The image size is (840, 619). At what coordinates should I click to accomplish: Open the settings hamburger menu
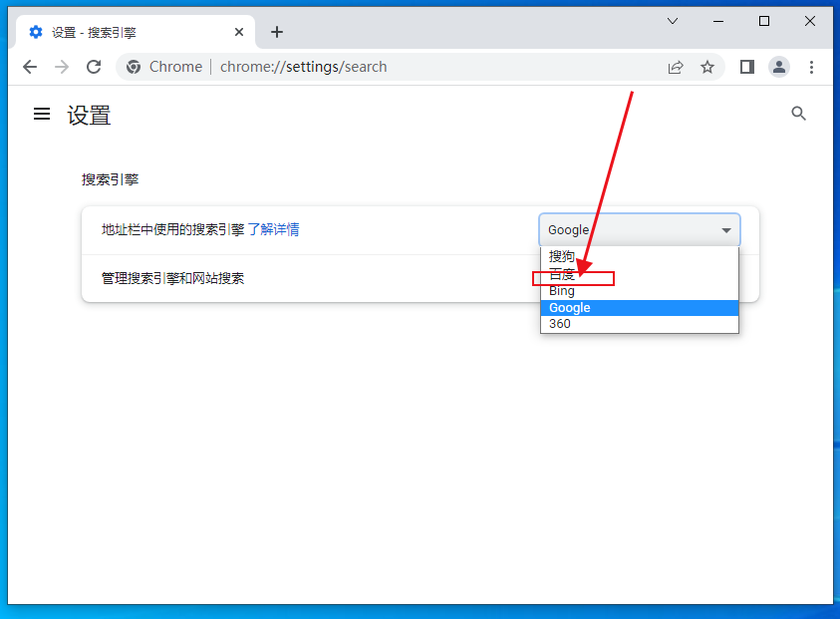[42, 114]
